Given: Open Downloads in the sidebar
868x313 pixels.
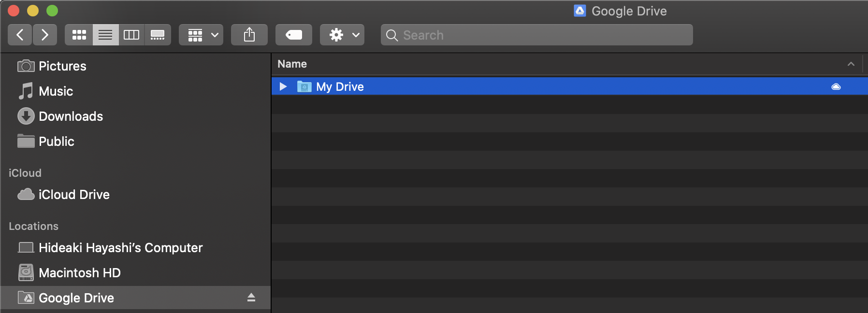Looking at the screenshot, I should point(60,116).
